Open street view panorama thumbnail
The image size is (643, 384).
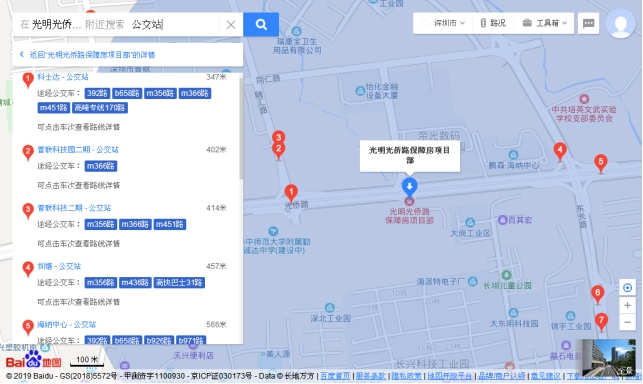coord(608,357)
